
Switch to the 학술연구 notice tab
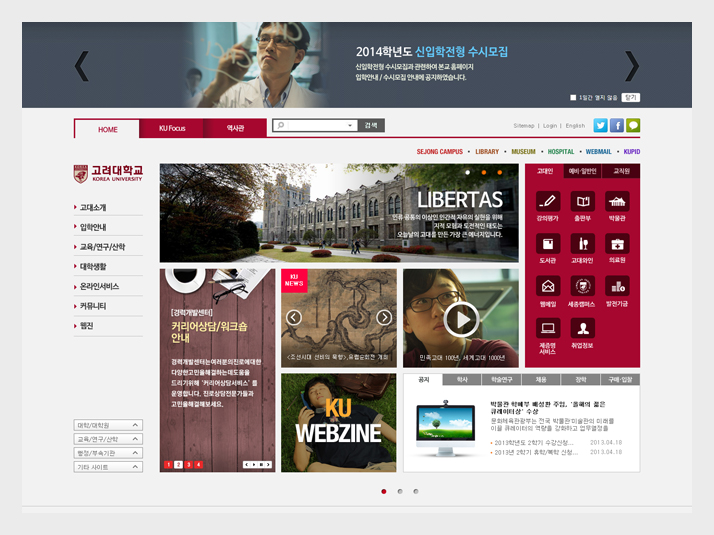(501, 380)
